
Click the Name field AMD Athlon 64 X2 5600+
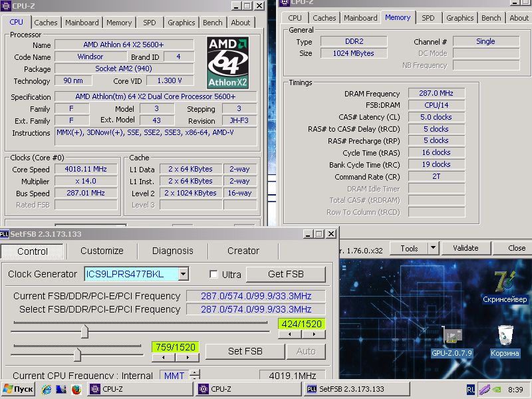(124, 45)
